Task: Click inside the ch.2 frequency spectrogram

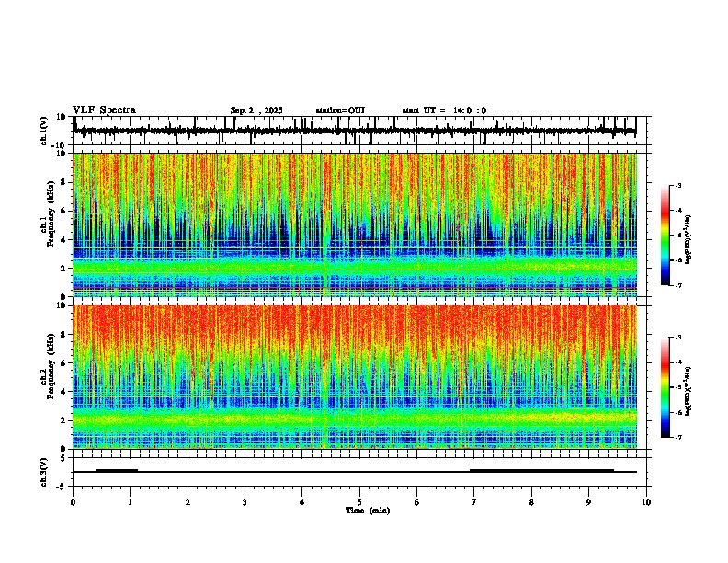Action: point(355,377)
